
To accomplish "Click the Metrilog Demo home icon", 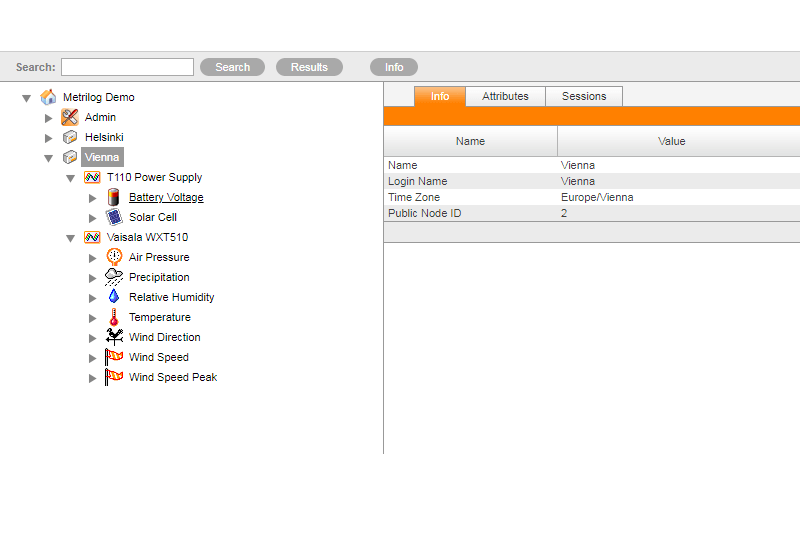I will [x=48, y=97].
